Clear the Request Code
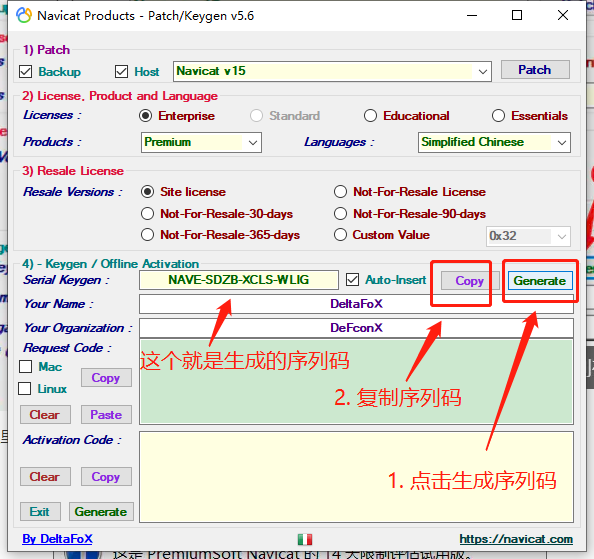The height and width of the screenshot is (559, 594). (x=45, y=415)
